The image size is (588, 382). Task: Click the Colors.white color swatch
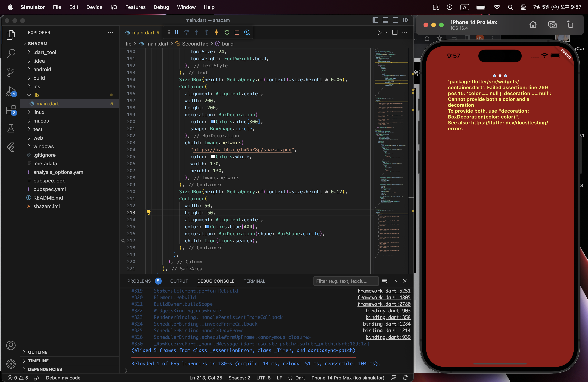[x=213, y=157]
